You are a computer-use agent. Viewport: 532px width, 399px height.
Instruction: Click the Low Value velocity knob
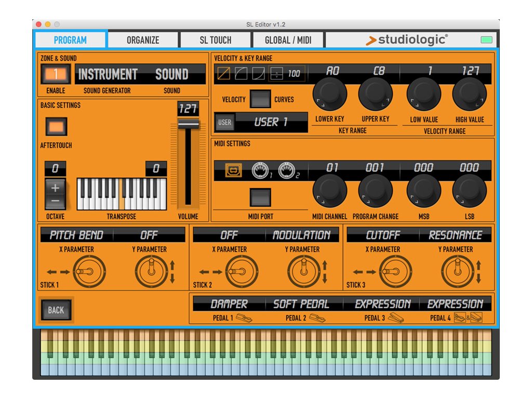click(424, 94)
